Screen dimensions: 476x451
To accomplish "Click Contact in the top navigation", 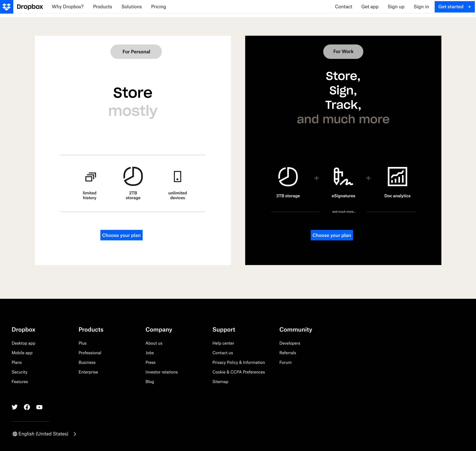I will pos(343,7).
